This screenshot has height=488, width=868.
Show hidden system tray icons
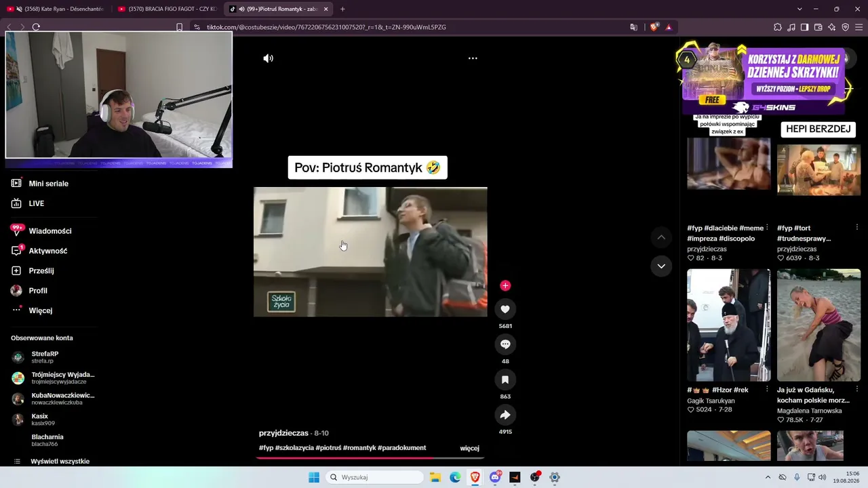[x=768, y=477]
